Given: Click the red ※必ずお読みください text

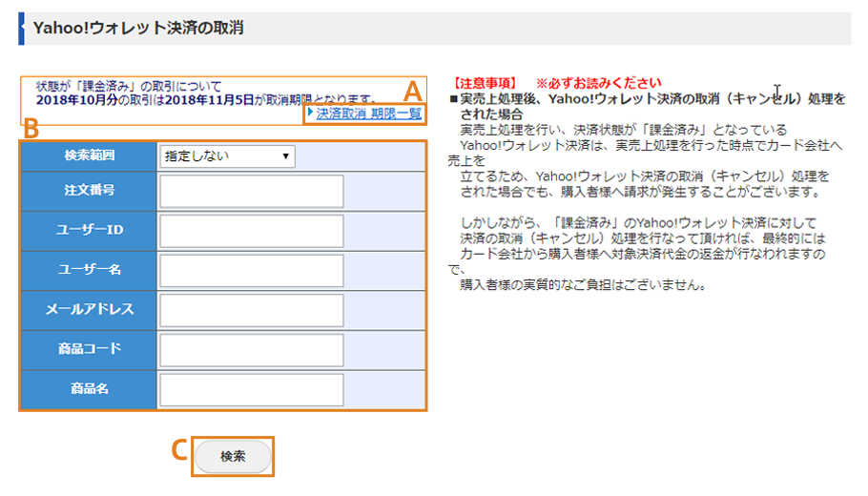Looking at the screenshot, I should [x=598, y=84].
